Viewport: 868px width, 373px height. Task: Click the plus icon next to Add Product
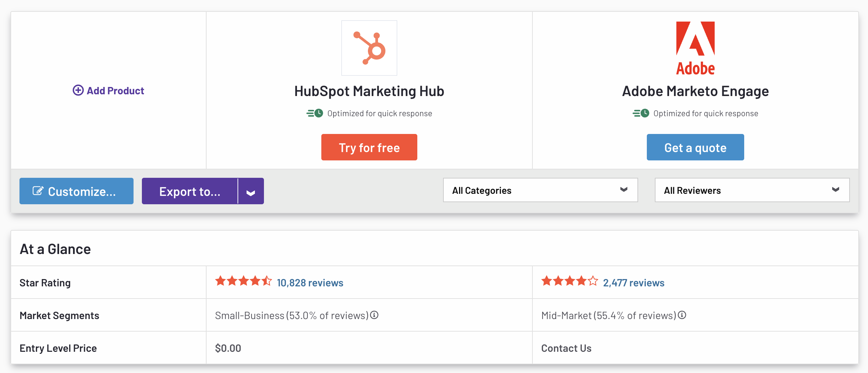[x=78, y=90]
